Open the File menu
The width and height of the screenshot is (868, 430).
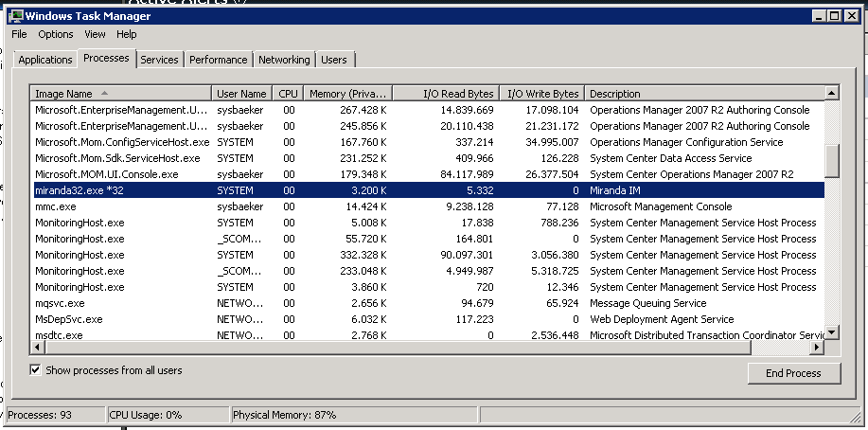click(19, 34)
